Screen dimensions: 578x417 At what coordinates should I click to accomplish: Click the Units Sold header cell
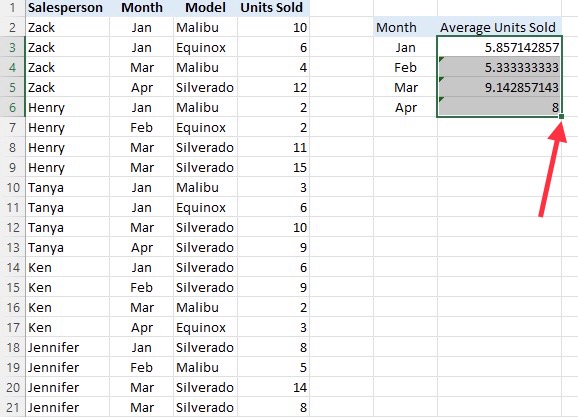click(x=273, y=8)
